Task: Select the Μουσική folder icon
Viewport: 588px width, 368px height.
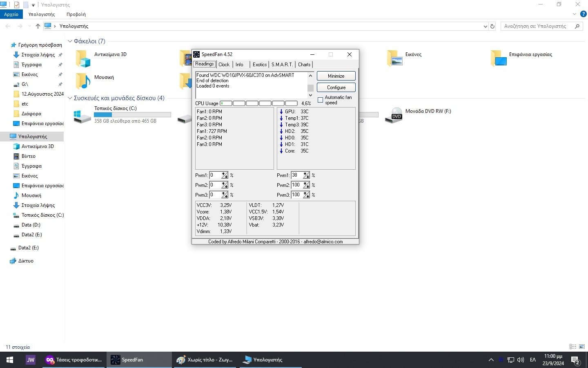Action: [x=83, y=81]
